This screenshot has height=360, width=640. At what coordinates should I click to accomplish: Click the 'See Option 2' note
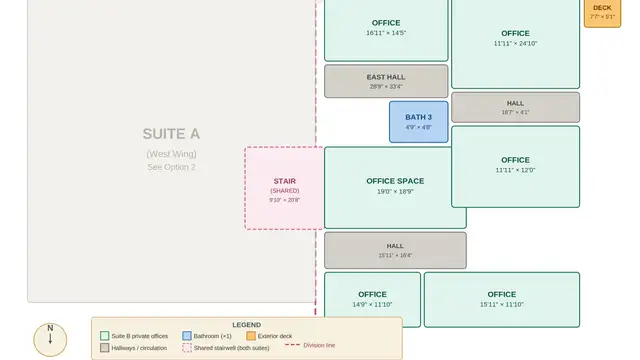[171, 167]
